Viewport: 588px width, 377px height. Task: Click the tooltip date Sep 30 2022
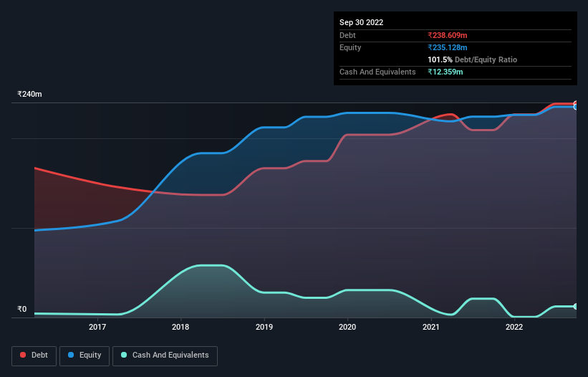tap(361, 22)
